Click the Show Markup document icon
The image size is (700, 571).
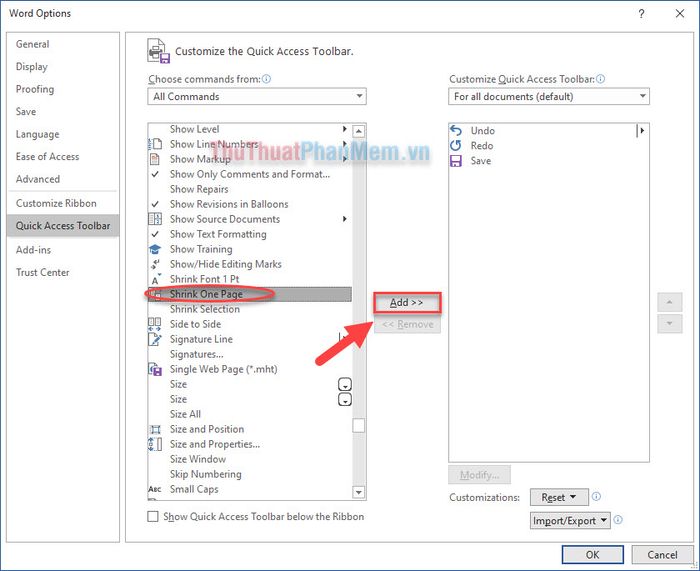coord(154,159)
